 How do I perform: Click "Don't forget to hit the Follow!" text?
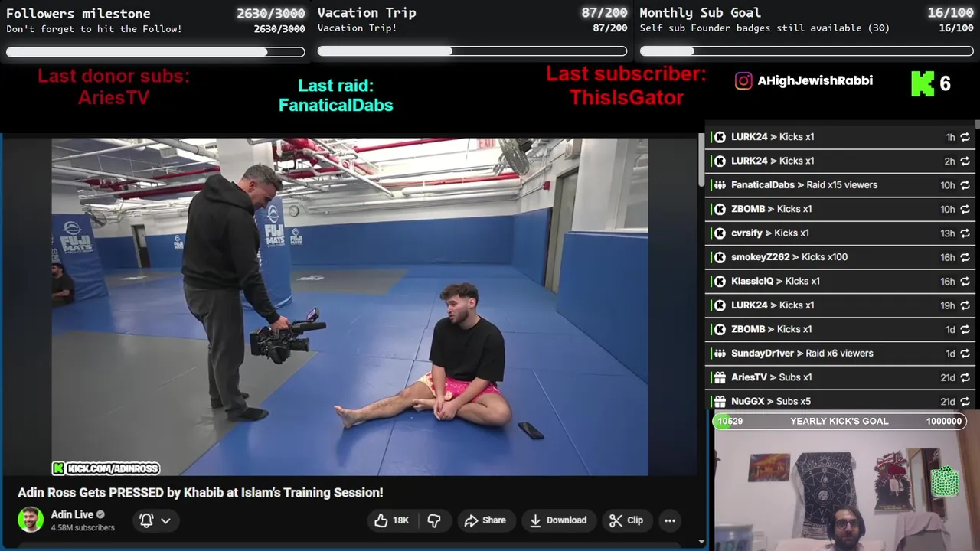click(94, 29)
